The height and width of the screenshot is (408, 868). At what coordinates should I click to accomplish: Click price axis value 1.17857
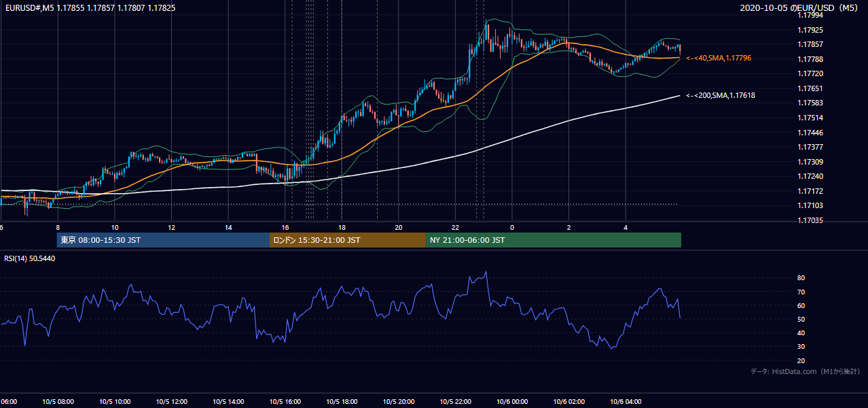(x=810, y=44)
